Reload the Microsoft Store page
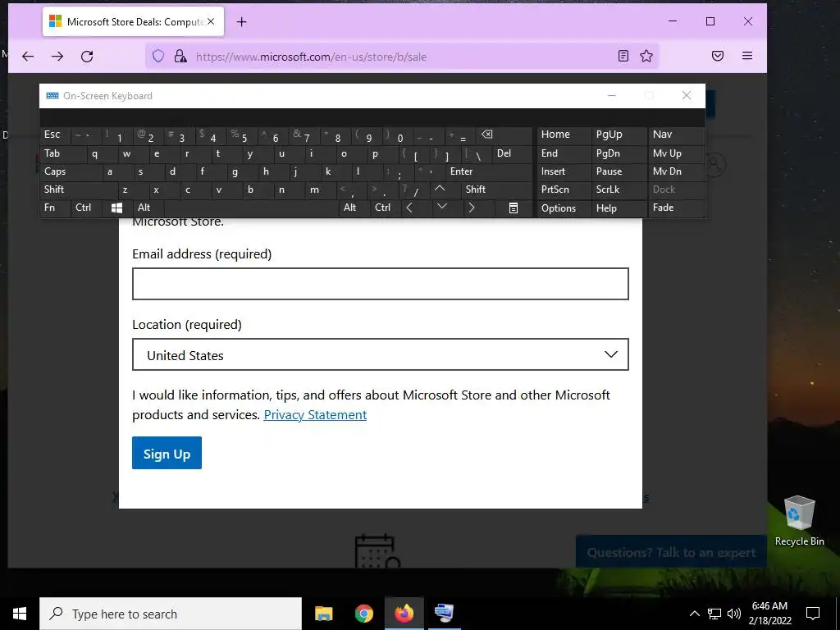This screenshot has height=630, width=840. coord(87,57)
